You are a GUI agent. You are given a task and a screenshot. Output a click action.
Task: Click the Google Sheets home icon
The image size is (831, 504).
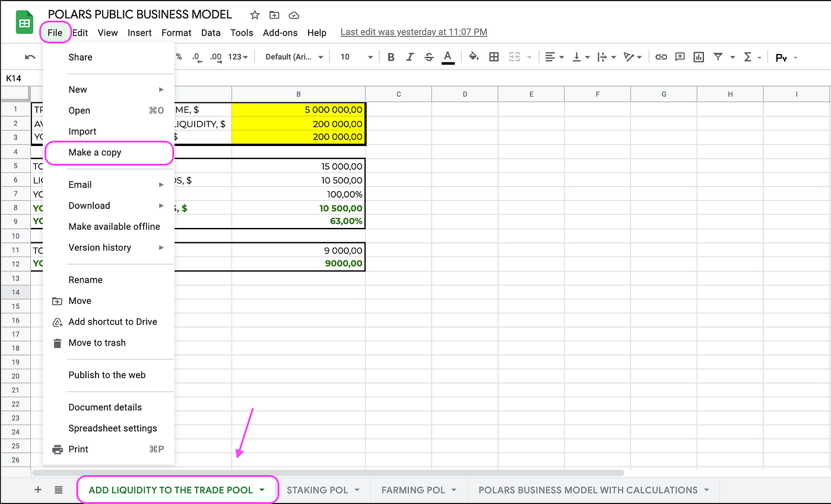[x=24, y=23]
